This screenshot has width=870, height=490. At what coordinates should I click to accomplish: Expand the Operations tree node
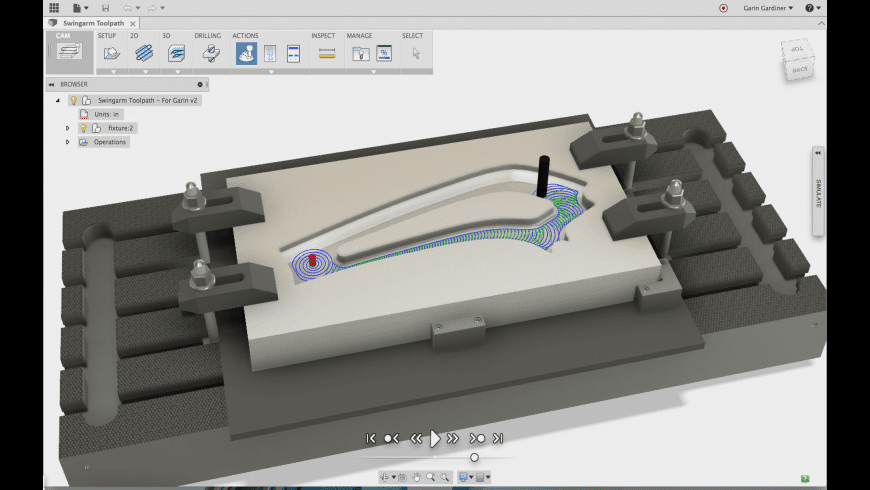click(68, 142)
